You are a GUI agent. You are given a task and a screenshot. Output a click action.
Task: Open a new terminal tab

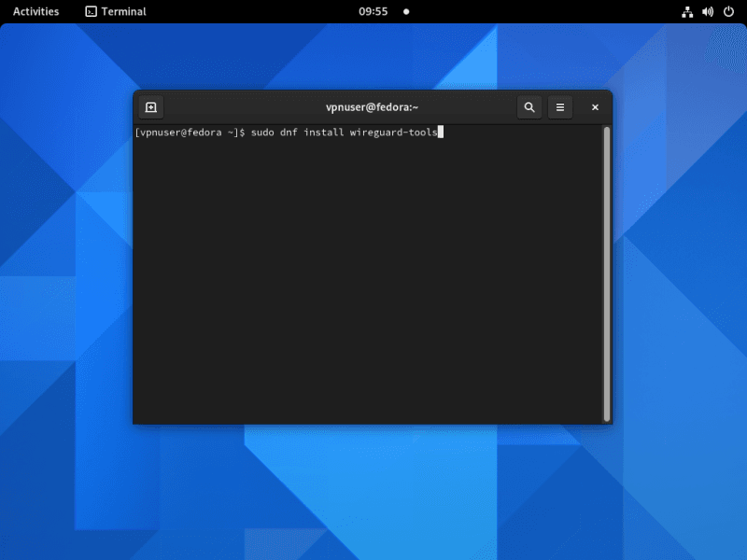click(x=151, y=107)
